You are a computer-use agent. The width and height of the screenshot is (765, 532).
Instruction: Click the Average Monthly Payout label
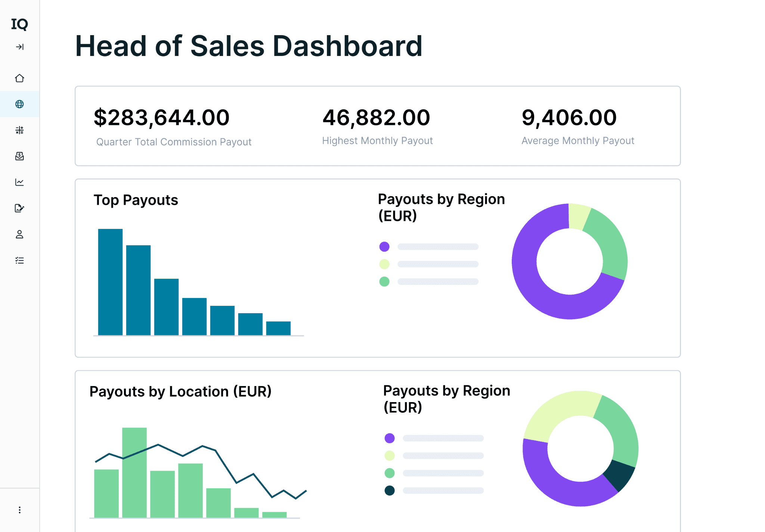[578, 141]
